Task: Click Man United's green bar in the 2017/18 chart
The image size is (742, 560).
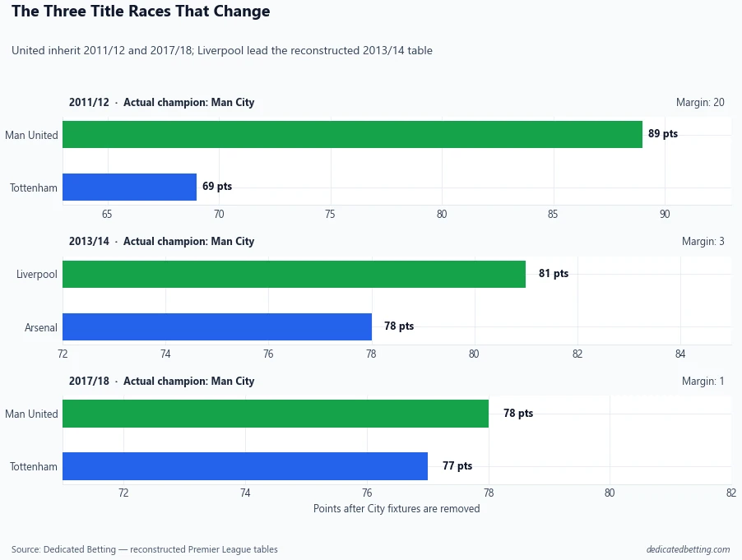Action: [276, 414]
